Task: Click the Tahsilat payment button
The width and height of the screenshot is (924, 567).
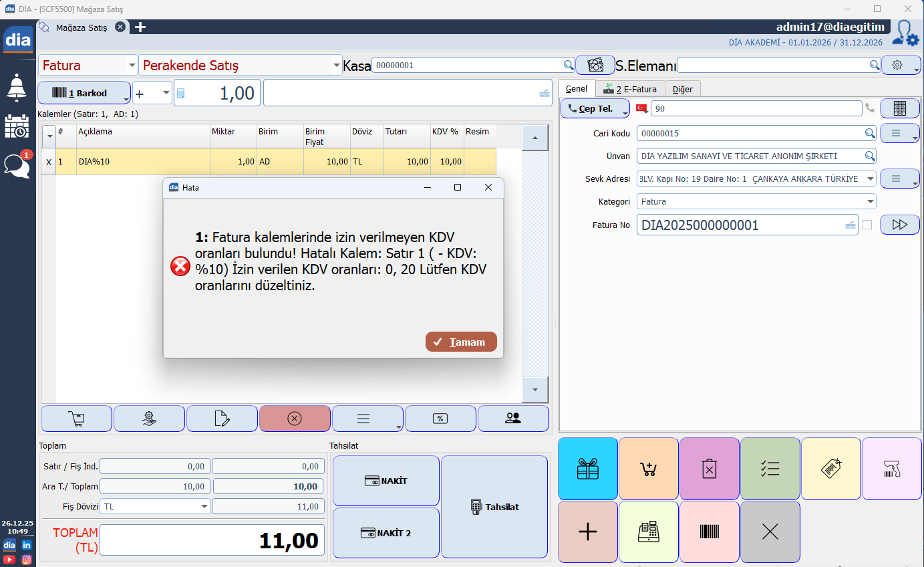Action: click(x=494, y=507)
